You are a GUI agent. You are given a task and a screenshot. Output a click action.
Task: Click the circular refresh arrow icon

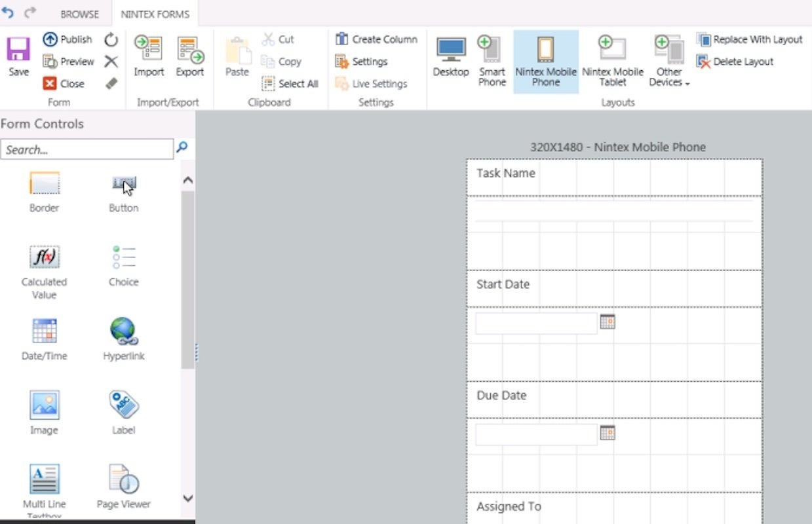(111, 40)
